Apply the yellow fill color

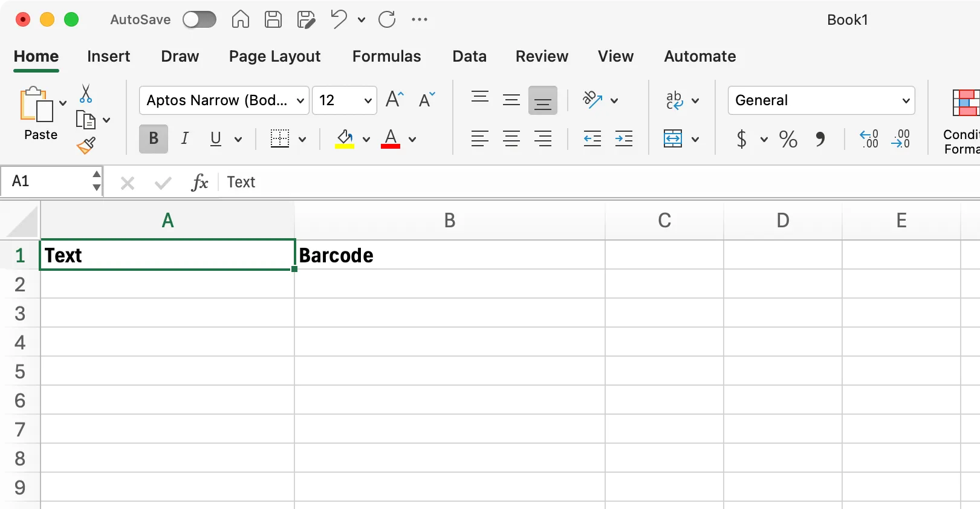pyautogui.click(x=345, y=139)
